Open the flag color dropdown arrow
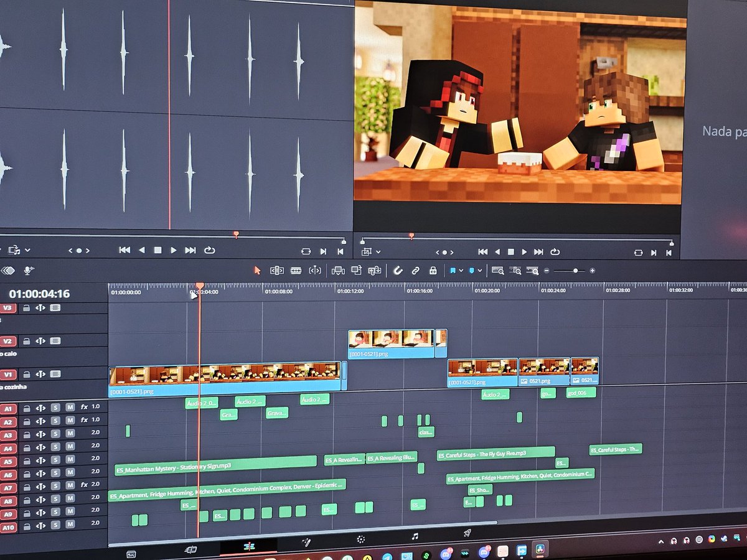 pos(461,271)
